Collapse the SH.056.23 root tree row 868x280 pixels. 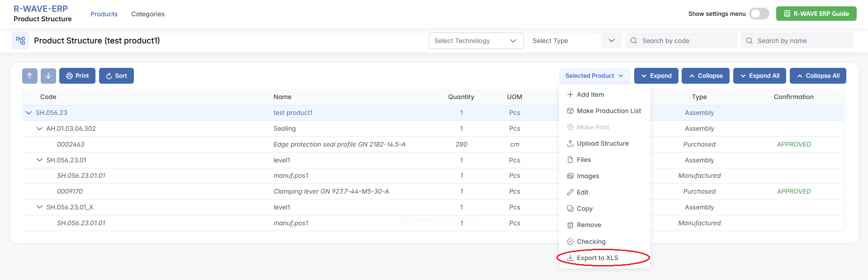tap(29, 113)
